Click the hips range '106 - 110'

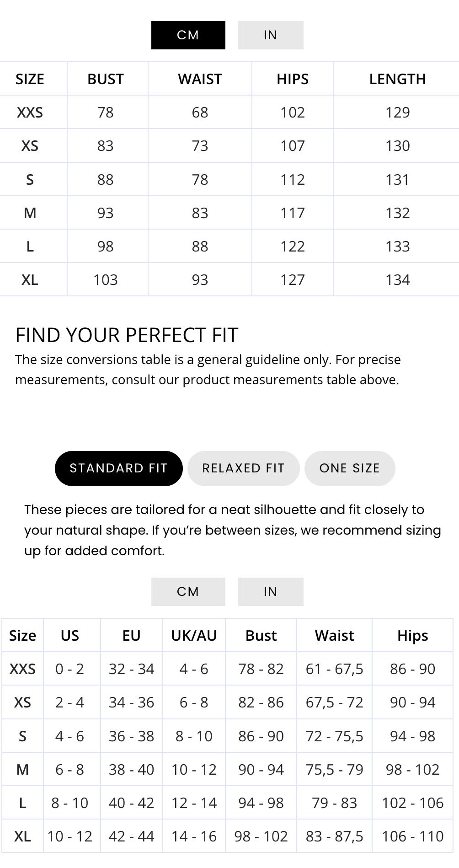click(x=412, y=836)
